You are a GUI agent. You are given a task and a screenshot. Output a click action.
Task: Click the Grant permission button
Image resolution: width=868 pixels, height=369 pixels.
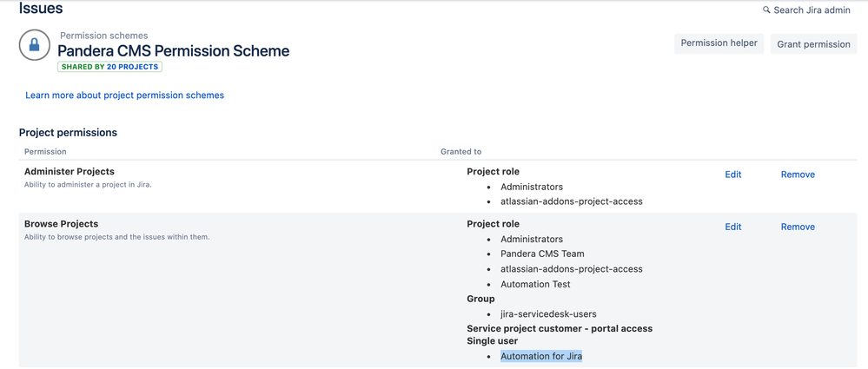(x=813, y=44)
